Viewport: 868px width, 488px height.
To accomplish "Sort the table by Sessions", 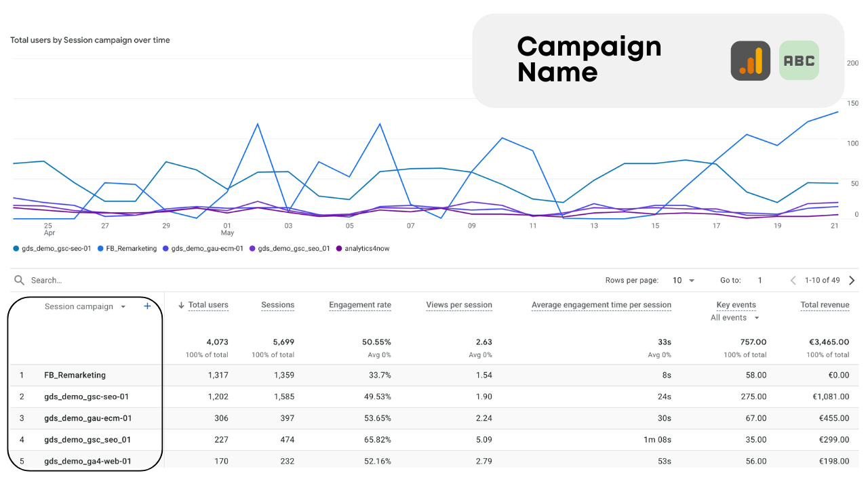I will [x=277, y=304].
